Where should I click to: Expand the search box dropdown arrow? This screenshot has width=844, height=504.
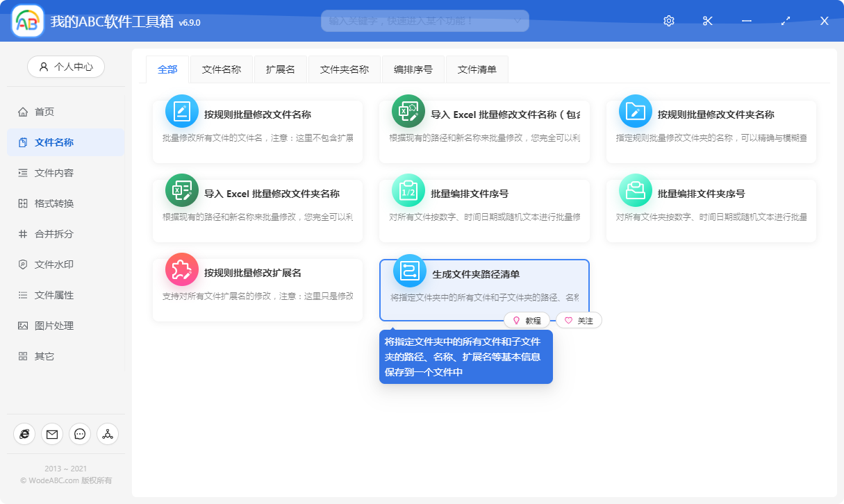(x=517, y=20)
